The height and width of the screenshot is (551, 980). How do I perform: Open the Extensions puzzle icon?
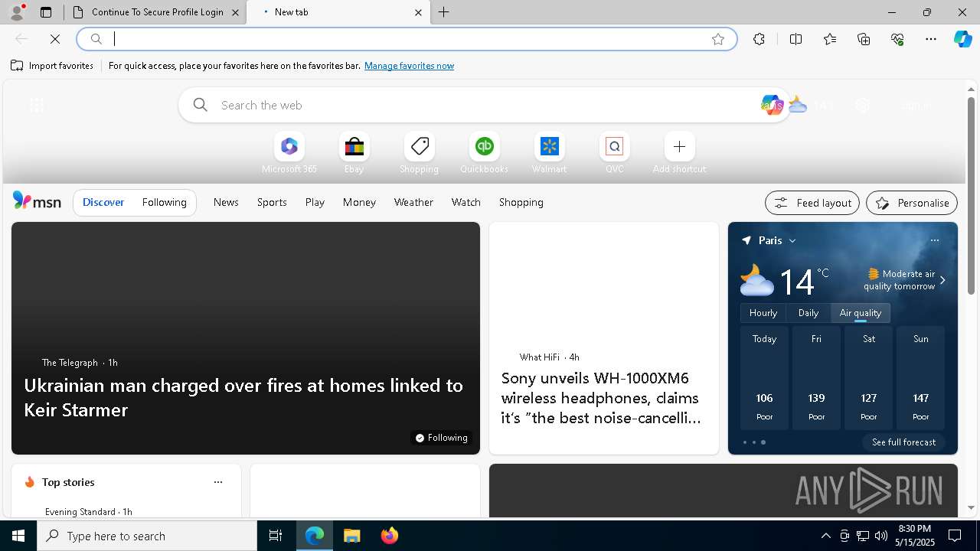(x=759, y=39)
